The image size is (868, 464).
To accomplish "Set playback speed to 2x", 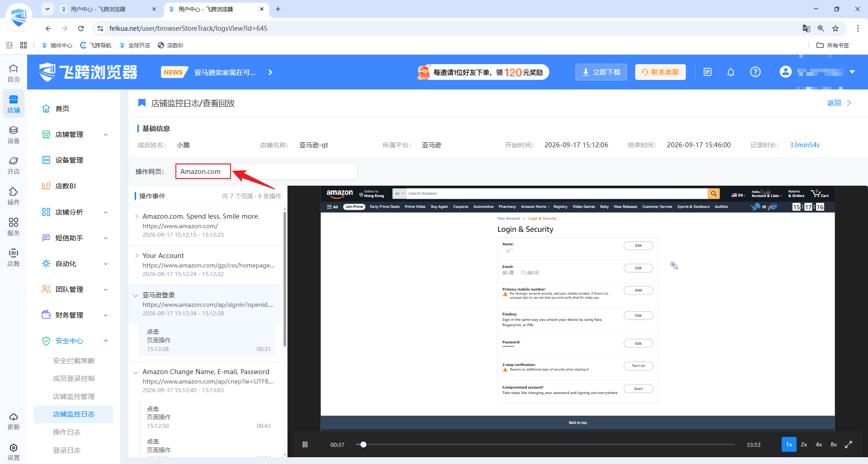I will 804,445.
